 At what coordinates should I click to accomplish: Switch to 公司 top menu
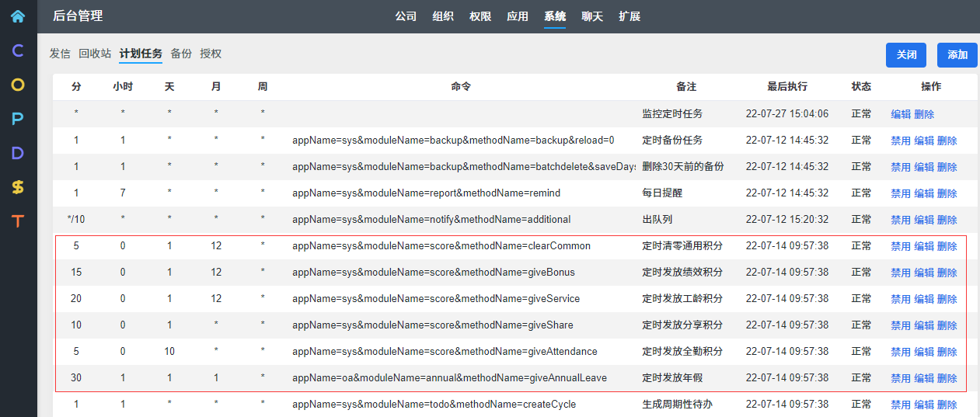click(x=406, y=16)
